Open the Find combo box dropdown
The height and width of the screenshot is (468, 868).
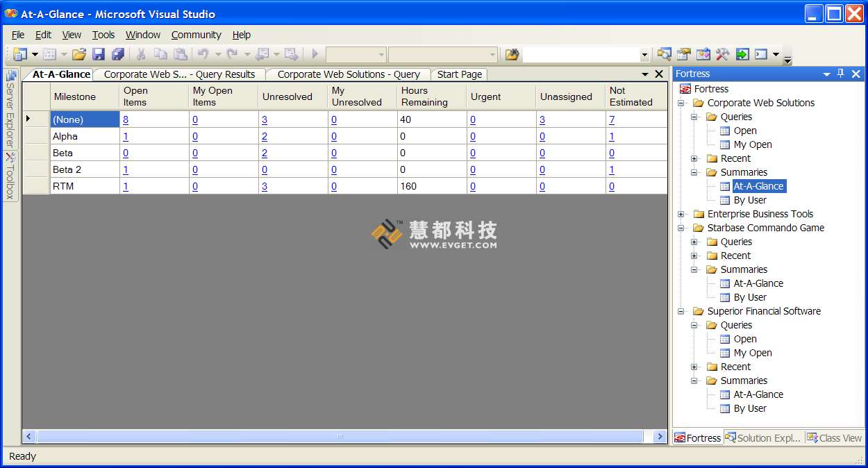644,55
